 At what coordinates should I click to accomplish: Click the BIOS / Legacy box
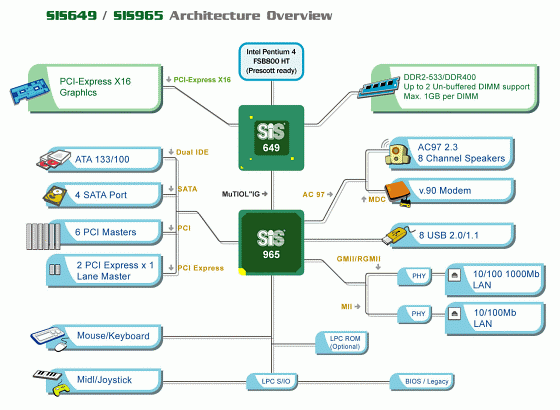click(422, 381)
